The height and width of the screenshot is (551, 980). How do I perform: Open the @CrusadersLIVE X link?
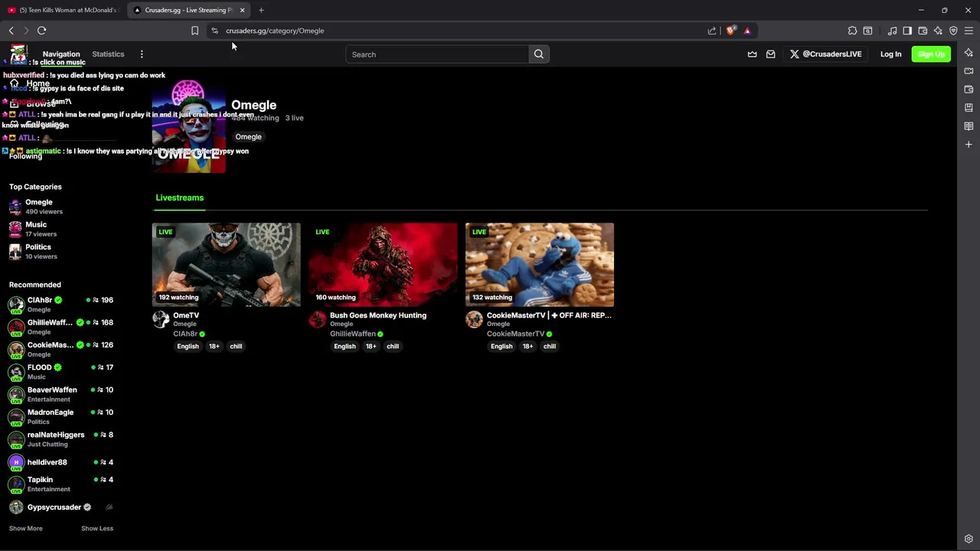(x=826, y=54)
